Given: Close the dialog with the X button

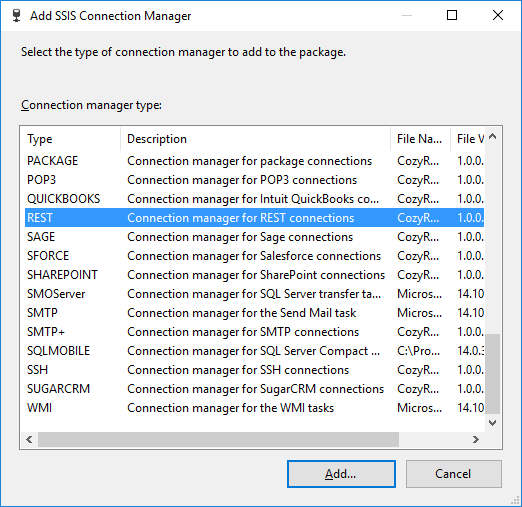Looking at the screenshot, I should coord(498,15).
